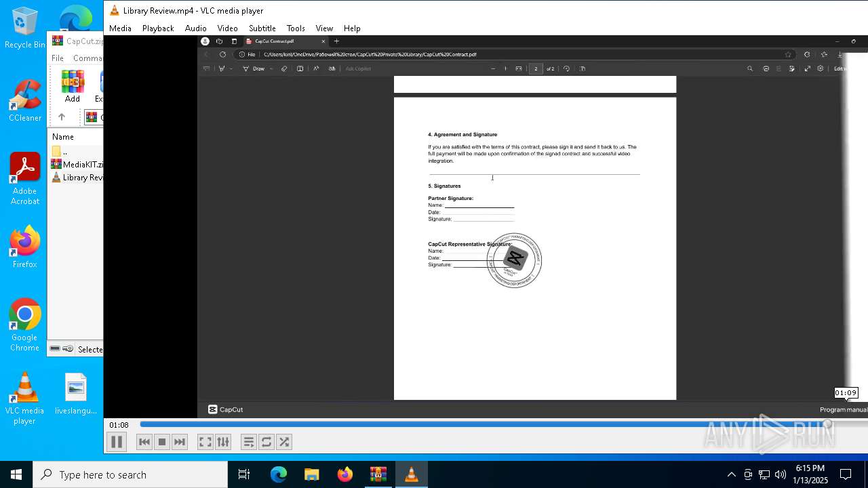Open Google Chrome desktop shortcut

[25, 325]
